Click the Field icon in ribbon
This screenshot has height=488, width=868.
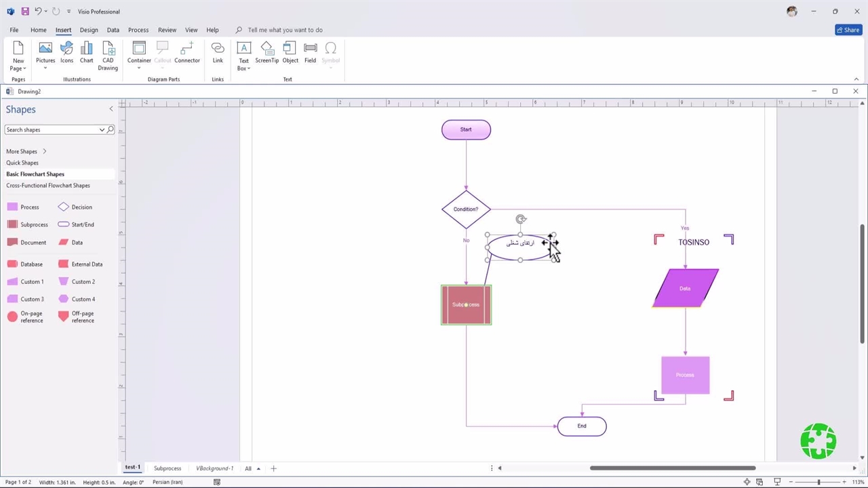(310, 53)
